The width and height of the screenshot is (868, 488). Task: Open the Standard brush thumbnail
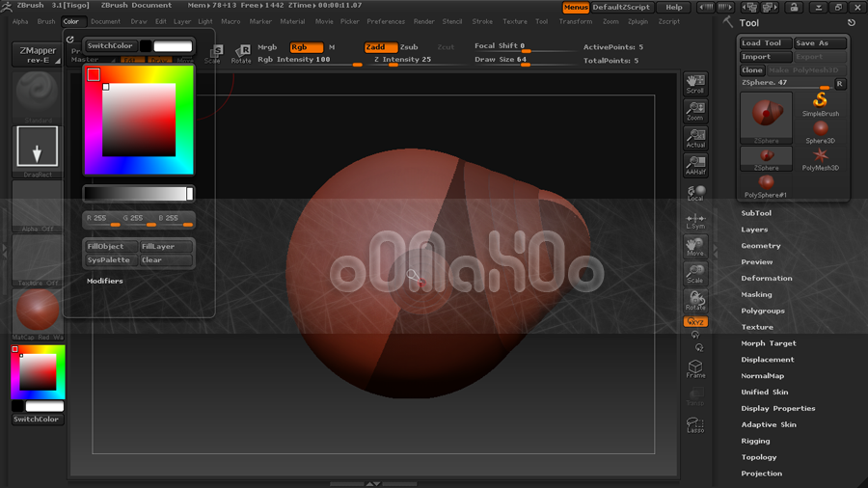coord(37,97)
